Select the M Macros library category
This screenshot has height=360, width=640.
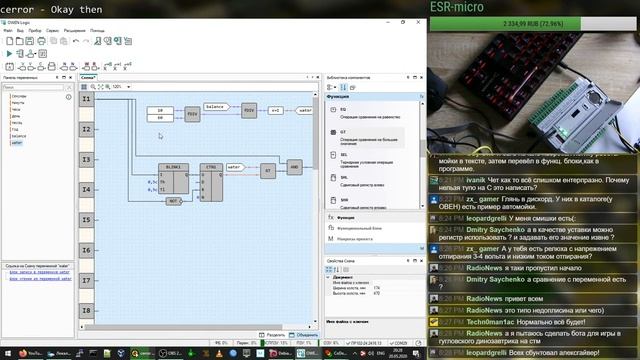click(375, 239)
